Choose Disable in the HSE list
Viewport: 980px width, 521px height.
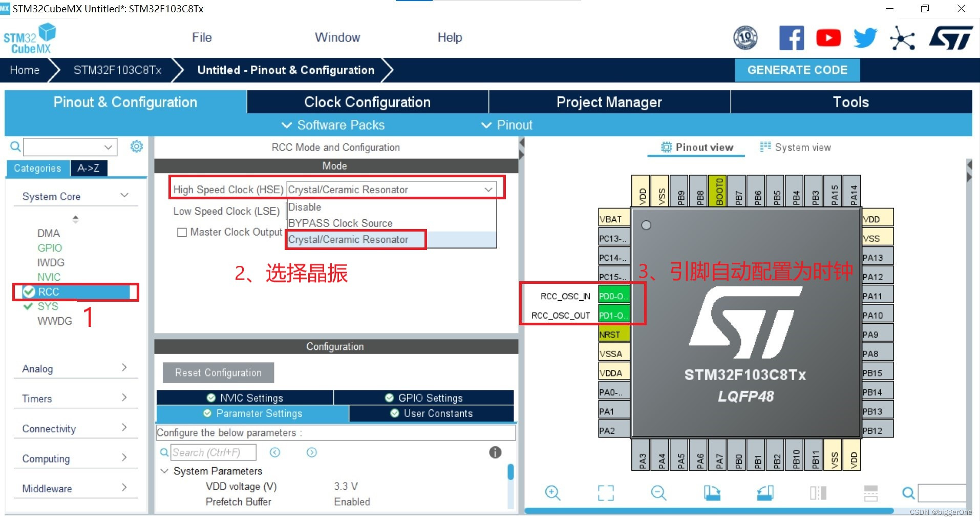pyautogui.click(x=392, y=207)
